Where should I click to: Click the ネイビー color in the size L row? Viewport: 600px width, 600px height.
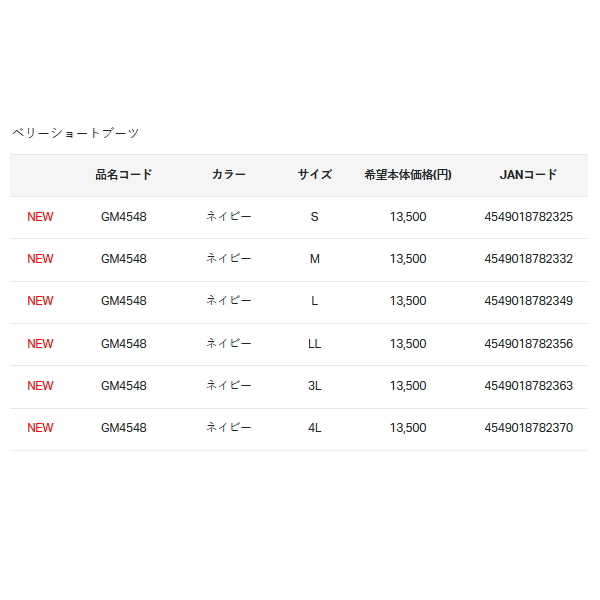(x=229, y=301)
